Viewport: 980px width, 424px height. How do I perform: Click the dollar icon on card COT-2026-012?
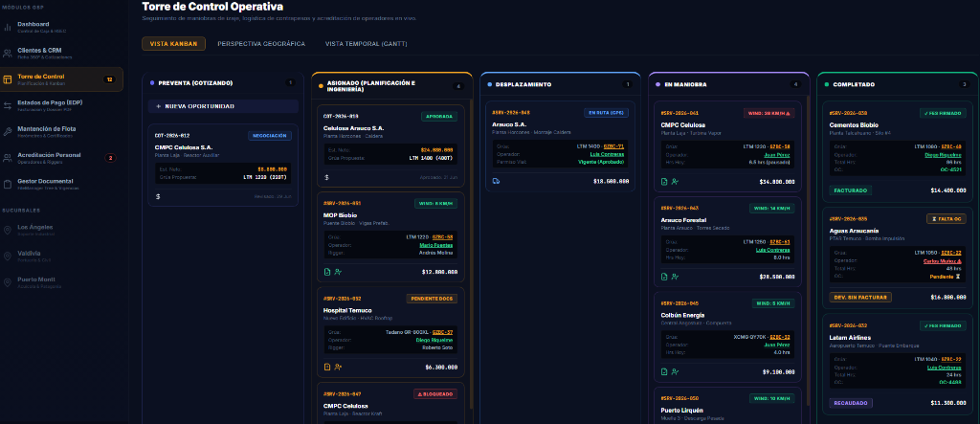point(158,196)
